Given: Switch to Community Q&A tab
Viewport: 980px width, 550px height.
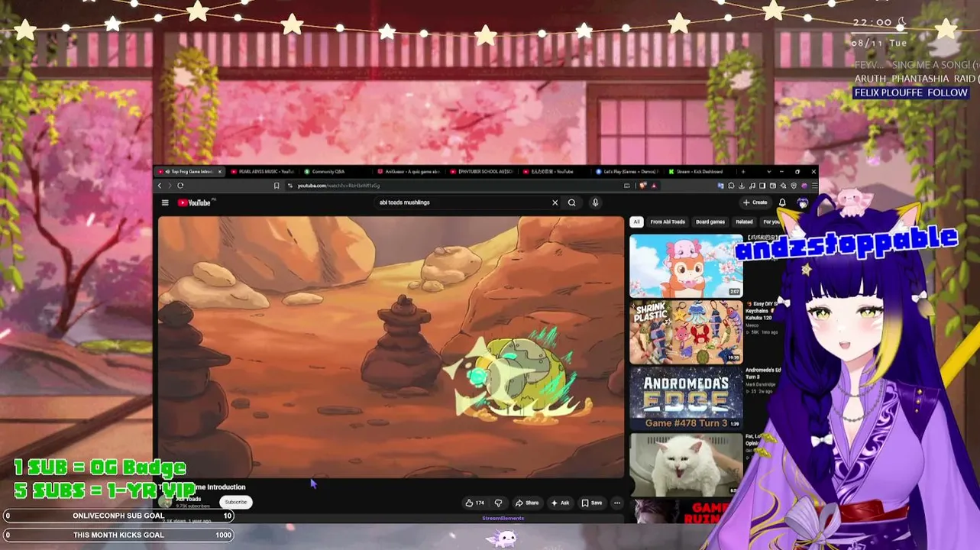Looking at the screenshot, I should [338, 171].
